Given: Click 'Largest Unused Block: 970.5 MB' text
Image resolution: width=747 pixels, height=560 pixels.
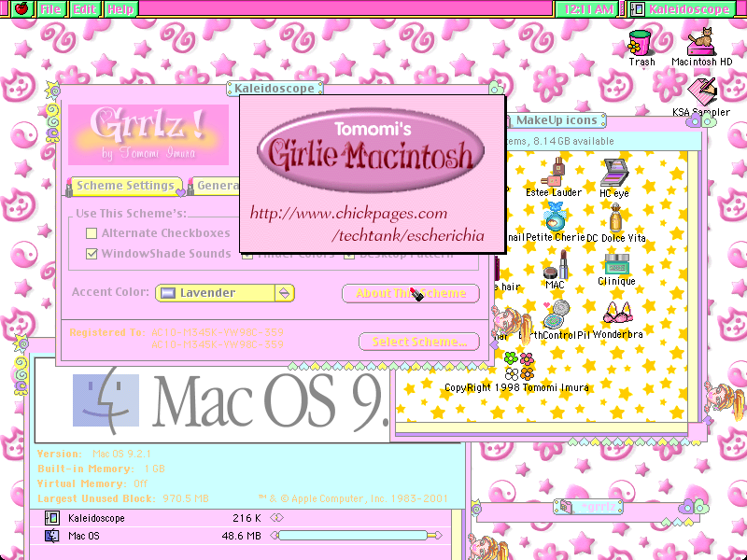Looking at the screenshot, I should tap(123, 498).
